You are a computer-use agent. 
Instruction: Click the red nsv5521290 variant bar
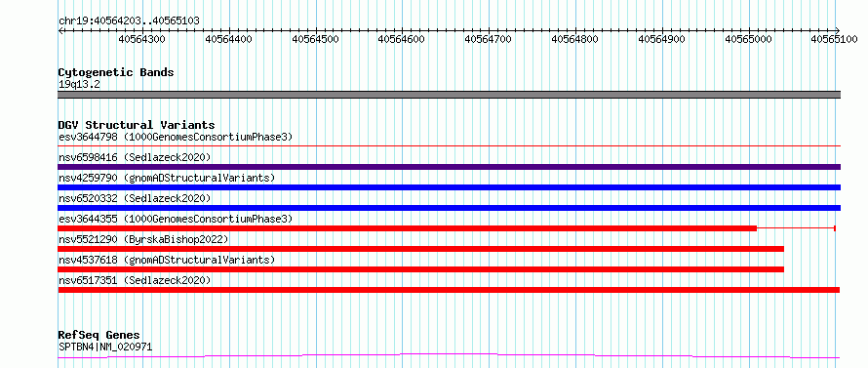[x=421, y=249]
